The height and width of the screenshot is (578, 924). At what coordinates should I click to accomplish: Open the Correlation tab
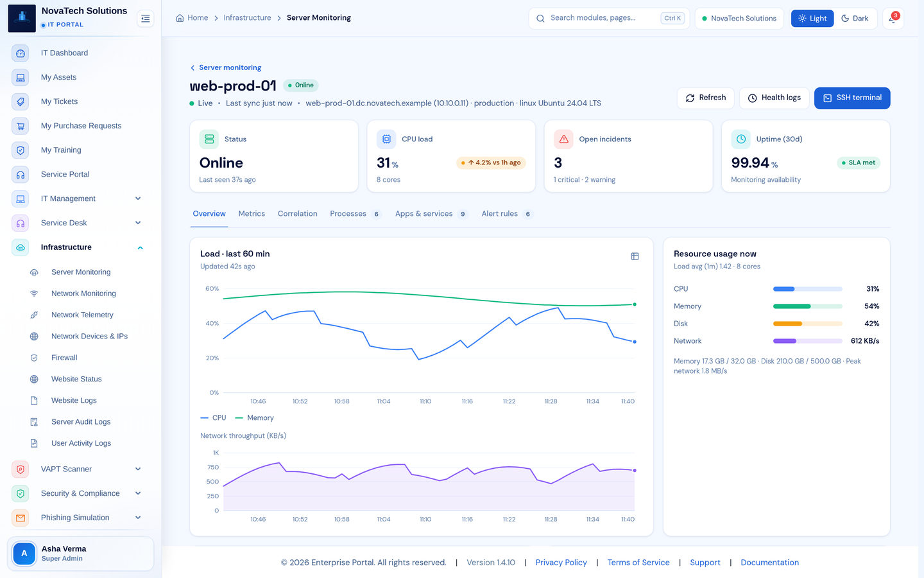click(x=298, y=214)
